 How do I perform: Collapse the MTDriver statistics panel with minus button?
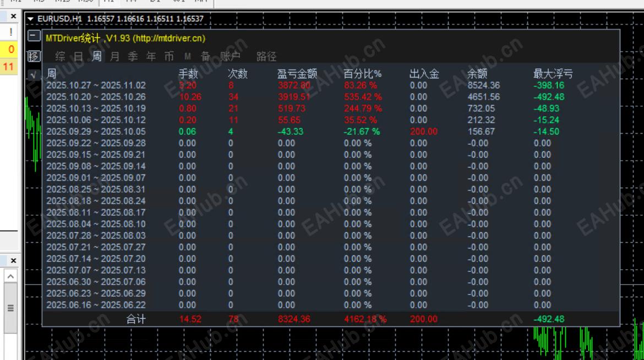pyautogui.click(x=34, y=36)
